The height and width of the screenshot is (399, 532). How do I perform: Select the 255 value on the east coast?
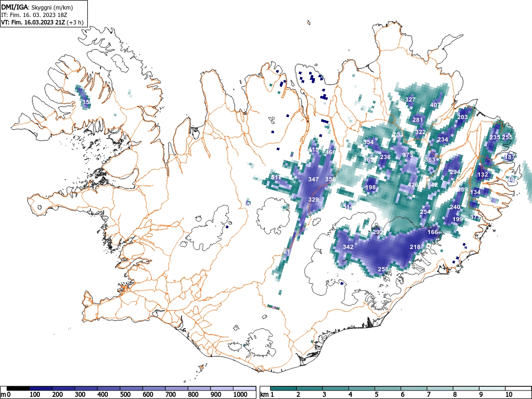[507, 137]
